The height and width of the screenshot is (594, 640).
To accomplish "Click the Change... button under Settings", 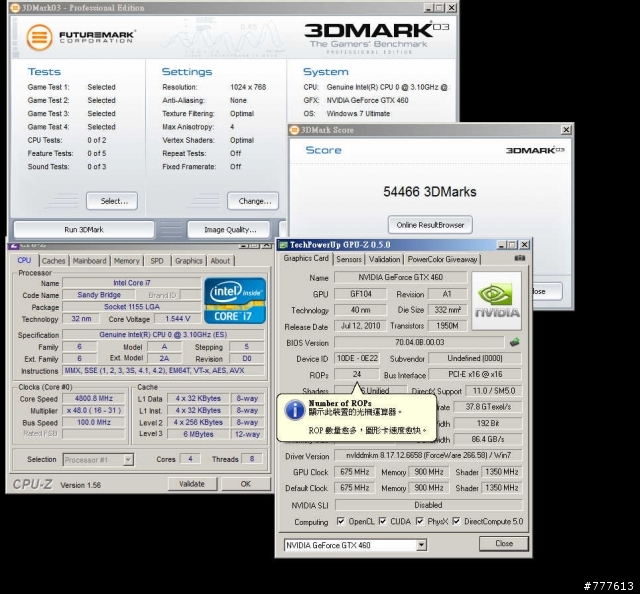I will [253, 201].
